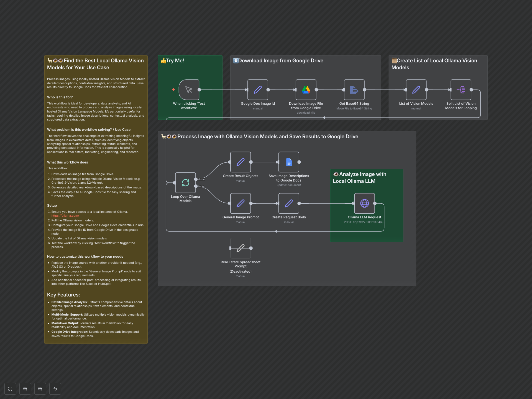Click the Create Request Body node

289,203
